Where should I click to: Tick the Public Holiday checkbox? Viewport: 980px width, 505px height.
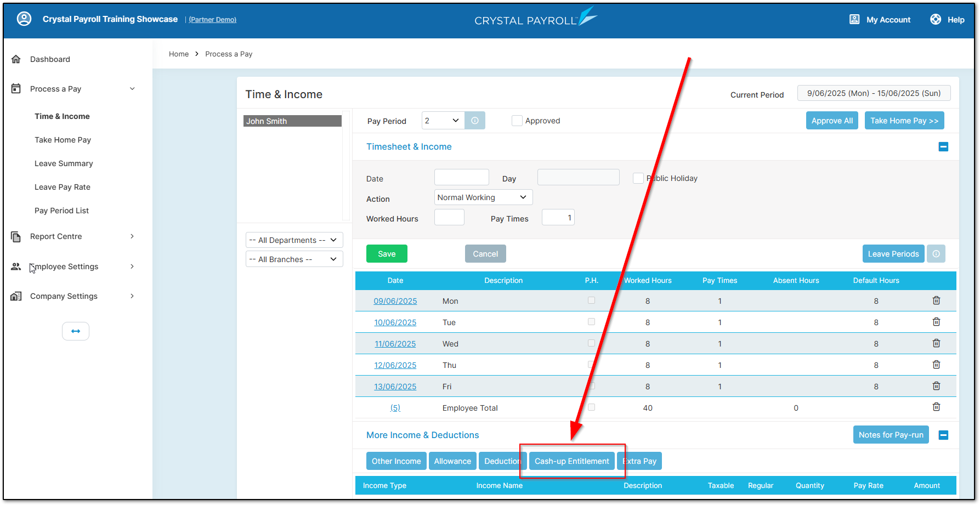[x=638, y=178]
